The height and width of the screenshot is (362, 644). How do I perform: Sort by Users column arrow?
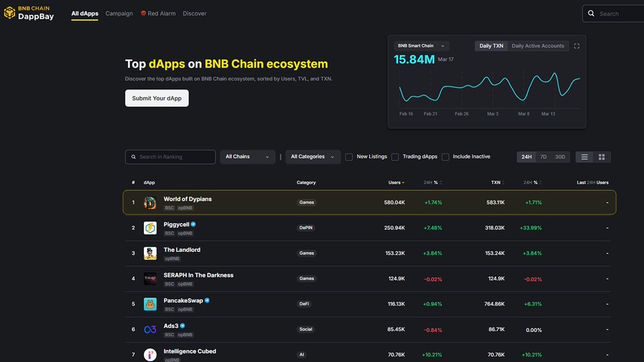403,182
